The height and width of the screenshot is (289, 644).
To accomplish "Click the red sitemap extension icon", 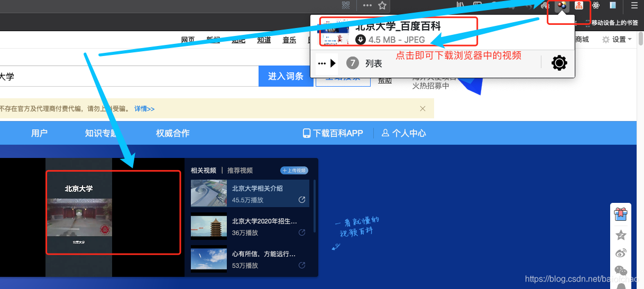I will pos(579,6).
